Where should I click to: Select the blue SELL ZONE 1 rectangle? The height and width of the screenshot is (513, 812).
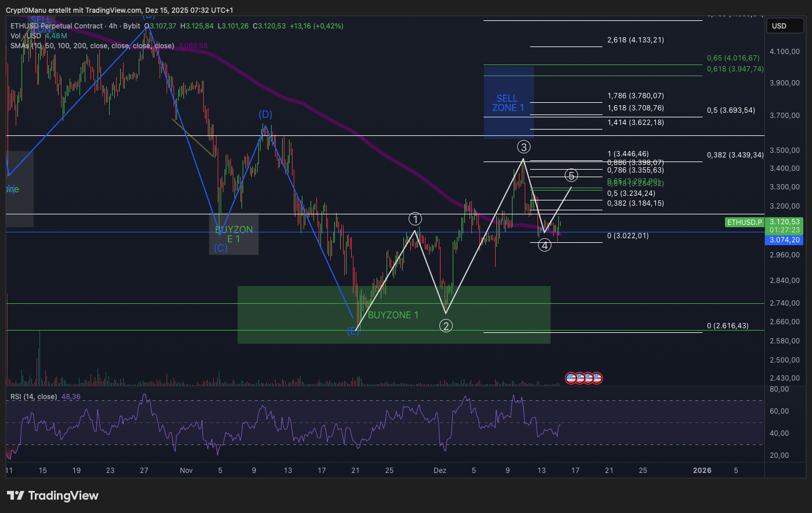tap(508, 102)
